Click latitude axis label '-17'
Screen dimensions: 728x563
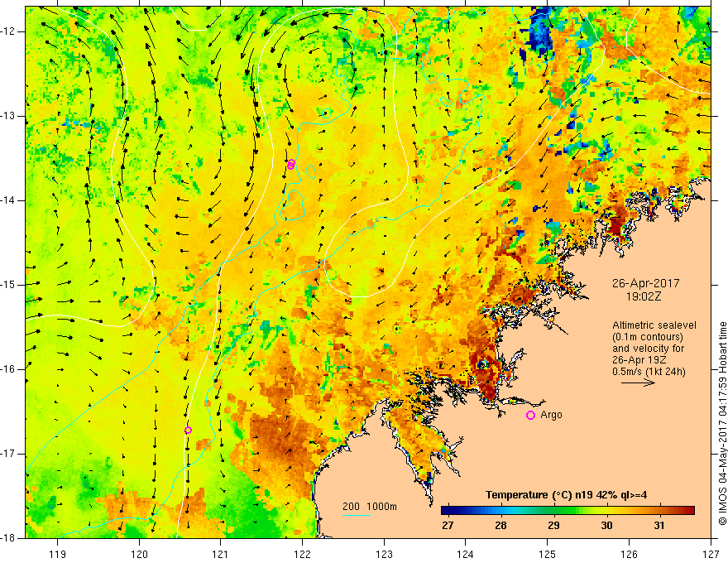click(x=9, y=454)
